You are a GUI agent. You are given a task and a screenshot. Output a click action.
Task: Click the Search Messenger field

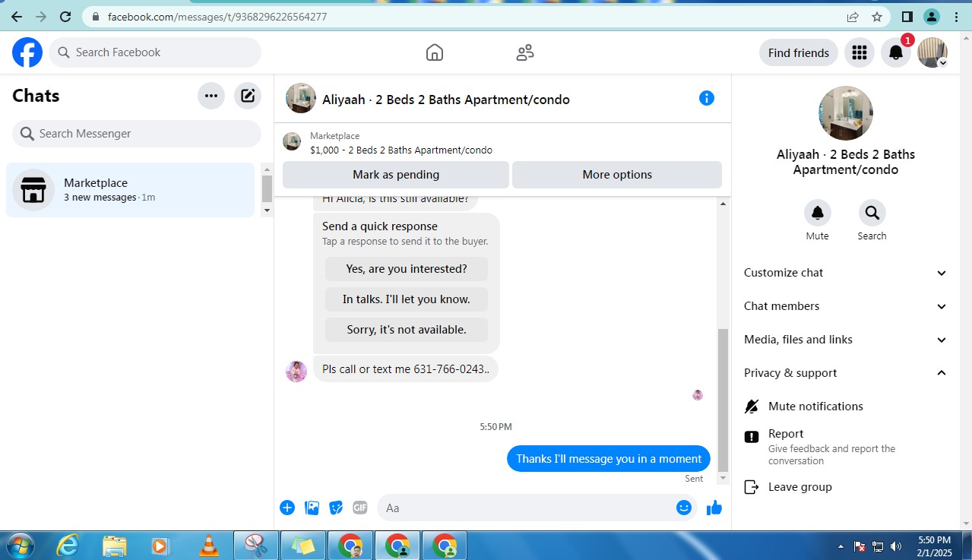pyautogui.click(x=137, y=134)
